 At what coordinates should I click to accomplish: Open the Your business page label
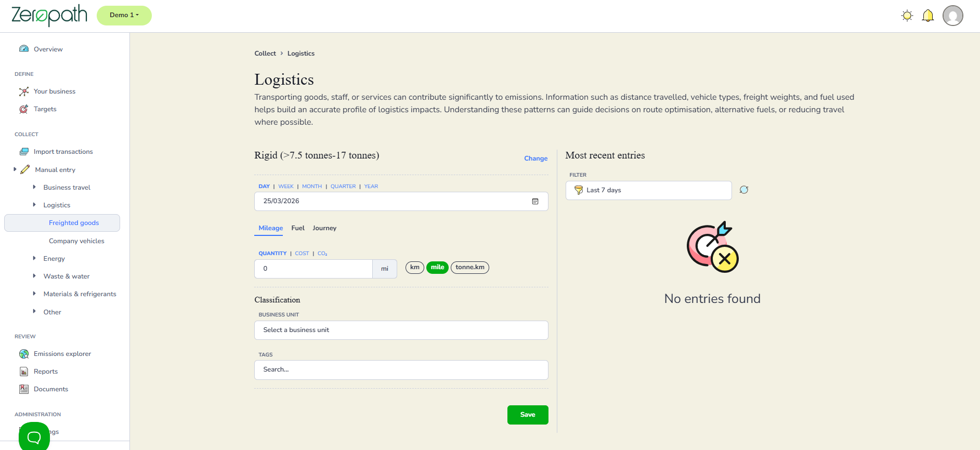click(55, 91)
